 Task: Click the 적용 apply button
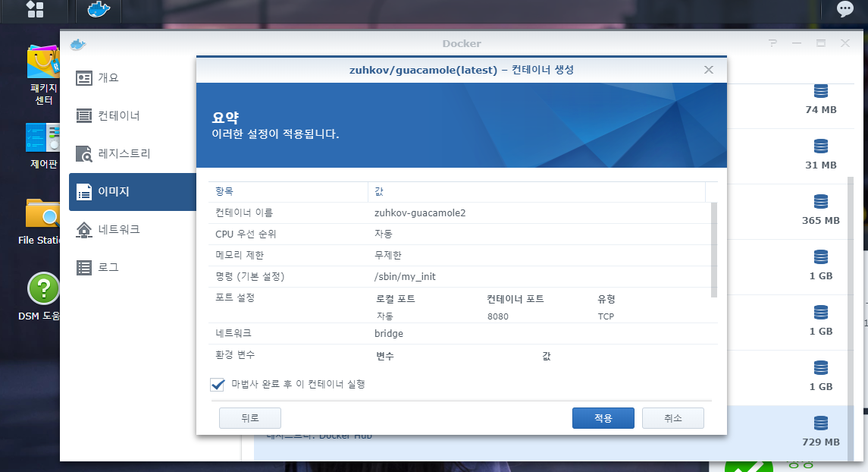click(603, 418)
